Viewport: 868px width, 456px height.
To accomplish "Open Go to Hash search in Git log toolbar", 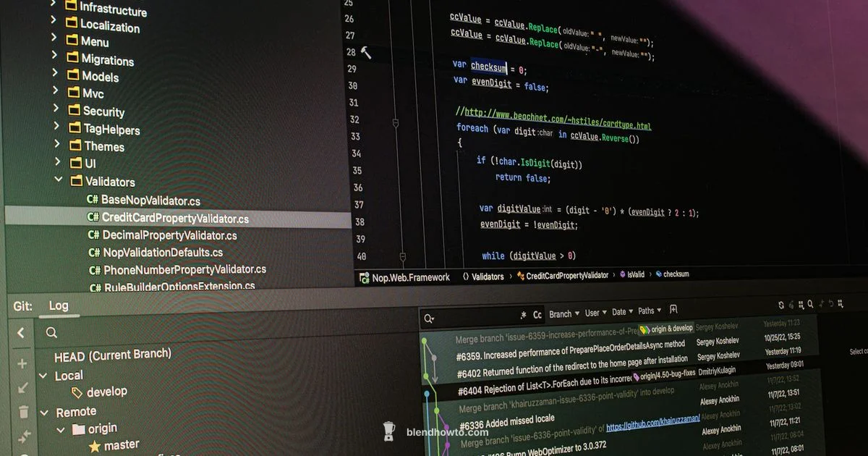I will 811,305.
